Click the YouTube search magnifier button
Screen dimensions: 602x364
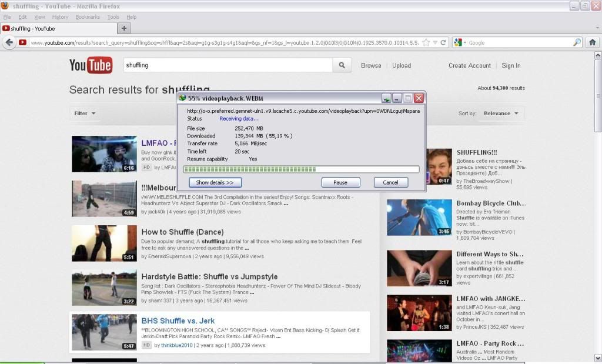pyautogui.click(x=342, y=65)
